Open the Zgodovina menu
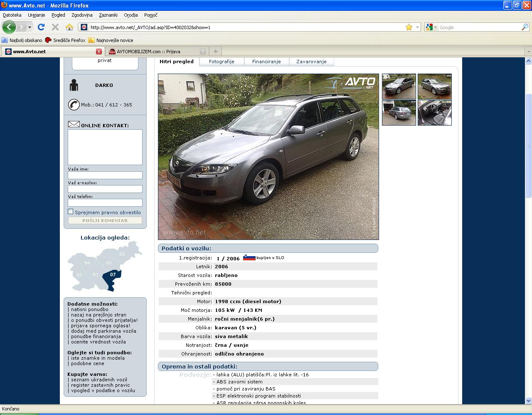Screen dimensions: 532x415 click(82, 15)
